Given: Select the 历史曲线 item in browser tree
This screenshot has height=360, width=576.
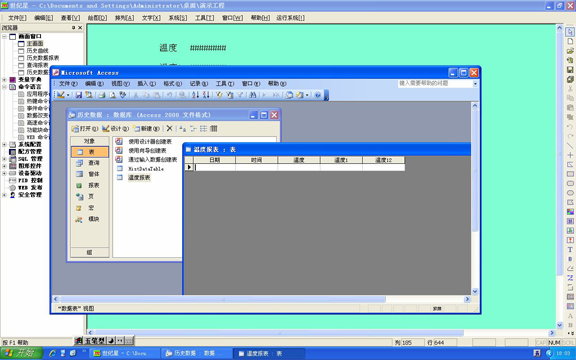Looking at the screenshot, I should click(x=37, y=51).
